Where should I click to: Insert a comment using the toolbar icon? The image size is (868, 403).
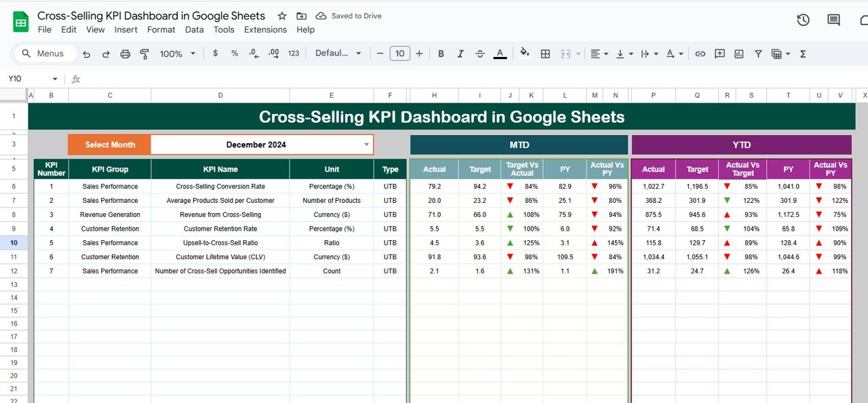(719, 54)
